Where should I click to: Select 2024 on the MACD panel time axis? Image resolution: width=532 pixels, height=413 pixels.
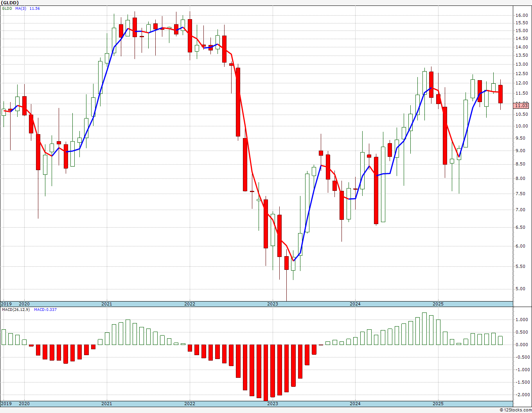[x=355, y=404]
